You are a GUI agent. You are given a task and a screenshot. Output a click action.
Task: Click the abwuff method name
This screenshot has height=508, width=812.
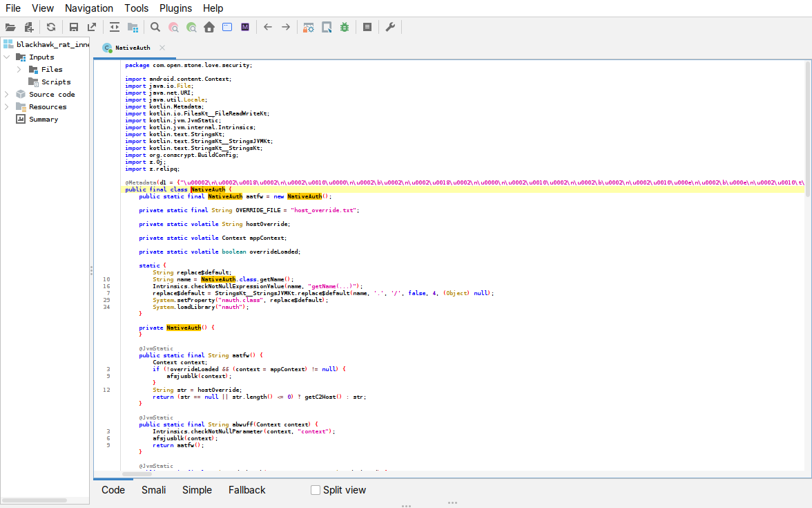(242, 424)
